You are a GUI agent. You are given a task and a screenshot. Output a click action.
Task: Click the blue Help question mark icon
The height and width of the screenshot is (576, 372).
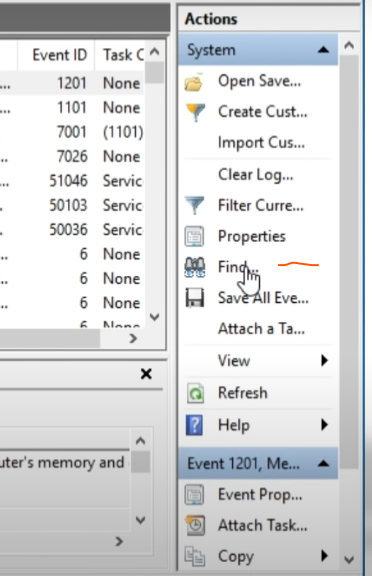pyautogui.click(x=194, y=425)
